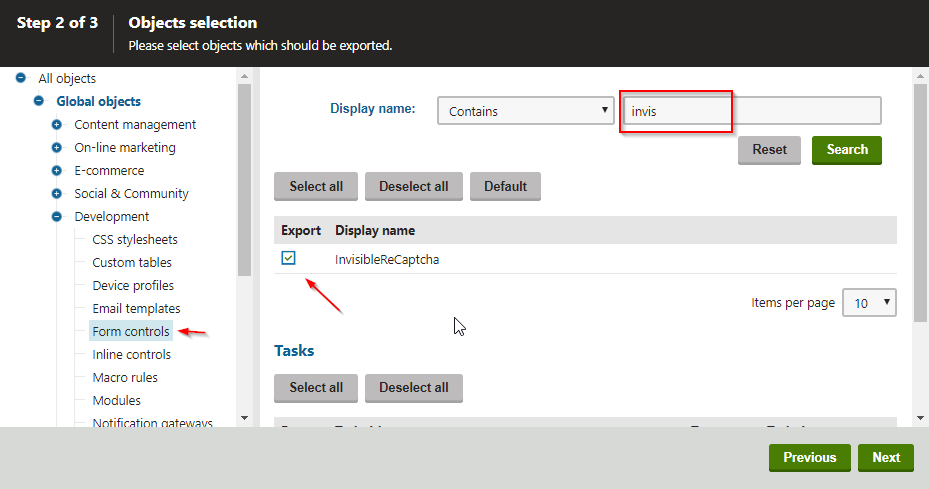Expand the E-commerce tree node
The height and width of the screenshot is (489, 929).
[x=57, y=171]
